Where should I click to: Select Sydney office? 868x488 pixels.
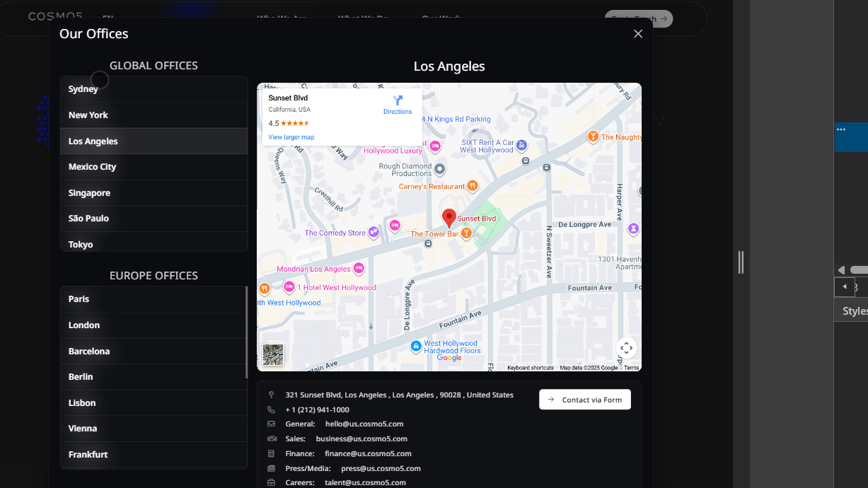[154, 89]
